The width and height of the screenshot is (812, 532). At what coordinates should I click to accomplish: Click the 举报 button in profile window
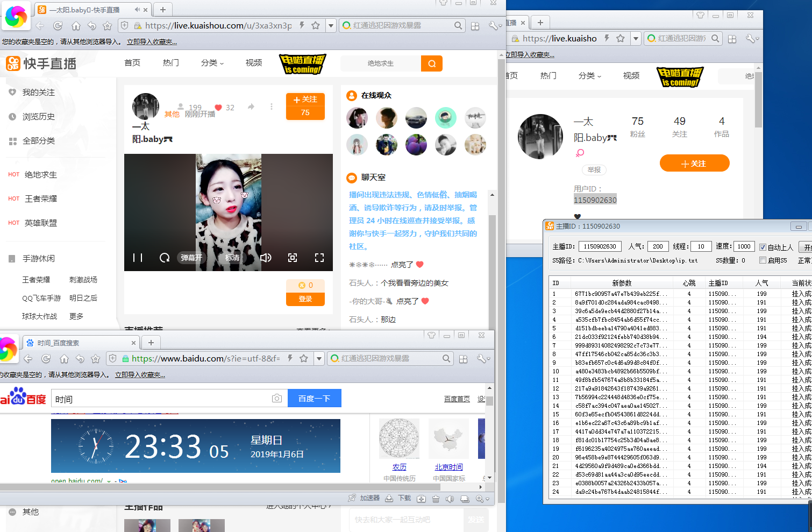(594, 170)
